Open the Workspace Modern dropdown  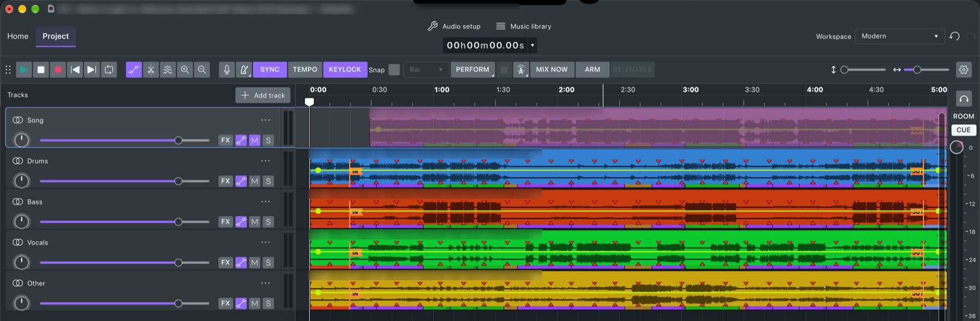899,36
